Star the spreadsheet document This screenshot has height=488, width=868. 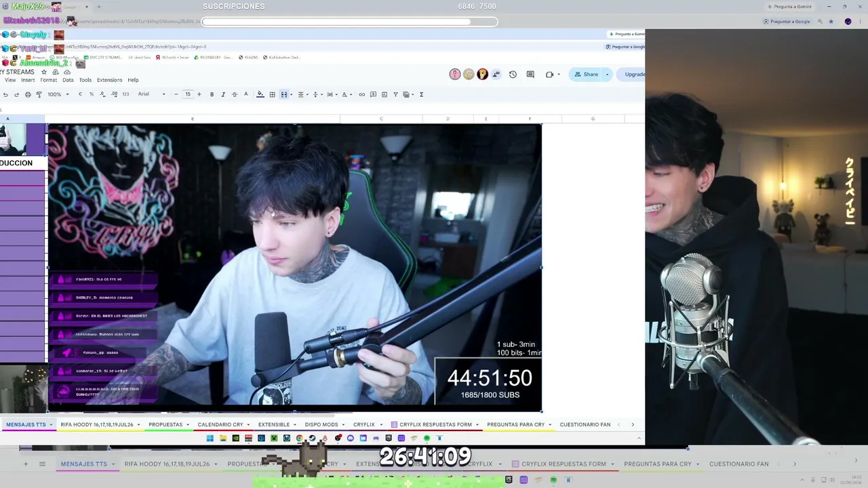44,72
